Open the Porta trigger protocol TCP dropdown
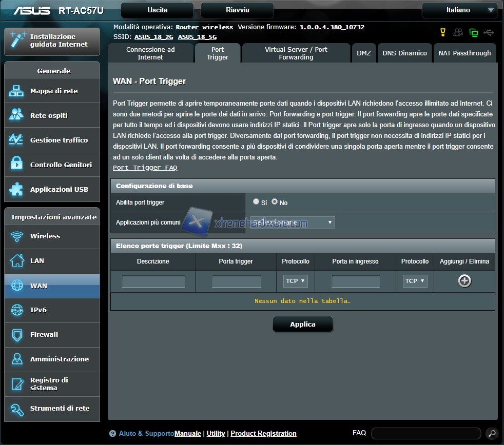504x445 pixels. pyautogui.click(x=295, y=281)
